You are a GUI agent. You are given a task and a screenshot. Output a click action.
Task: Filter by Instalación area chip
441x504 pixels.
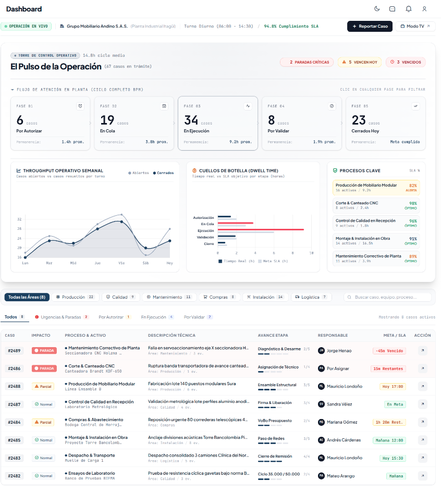coord(265,297)
